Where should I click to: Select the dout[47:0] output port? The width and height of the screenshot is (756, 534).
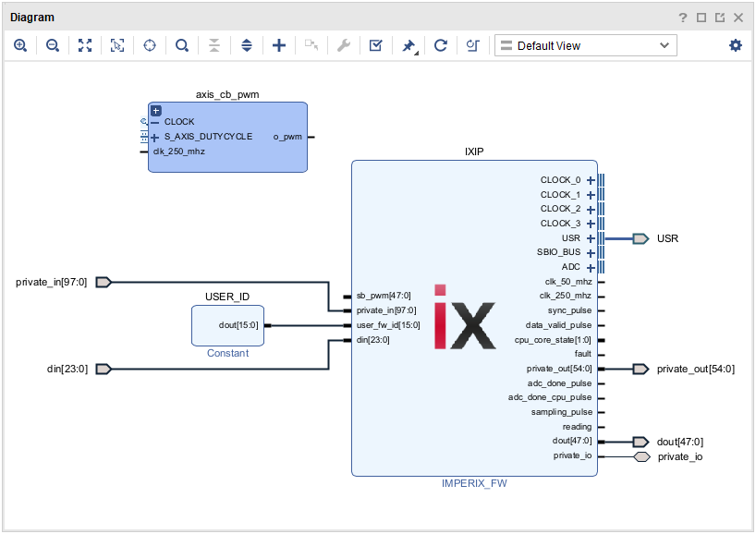point(640,442)
